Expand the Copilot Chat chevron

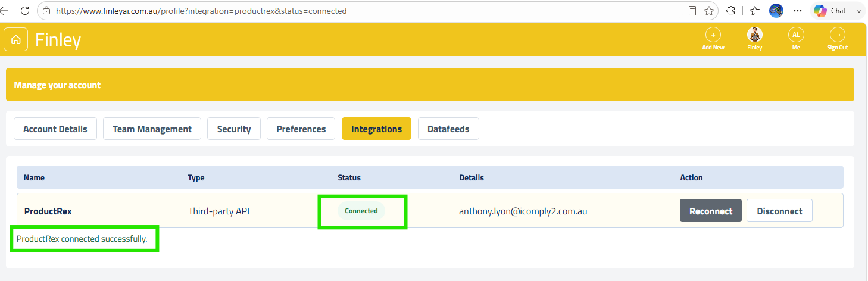pos(858,11)
